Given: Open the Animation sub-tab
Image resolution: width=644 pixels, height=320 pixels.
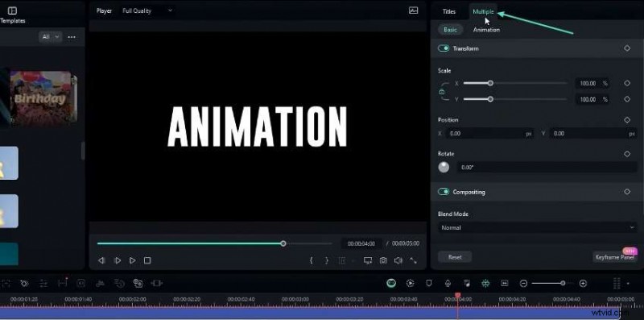Looking at the screenshot, I should point(486,30).
